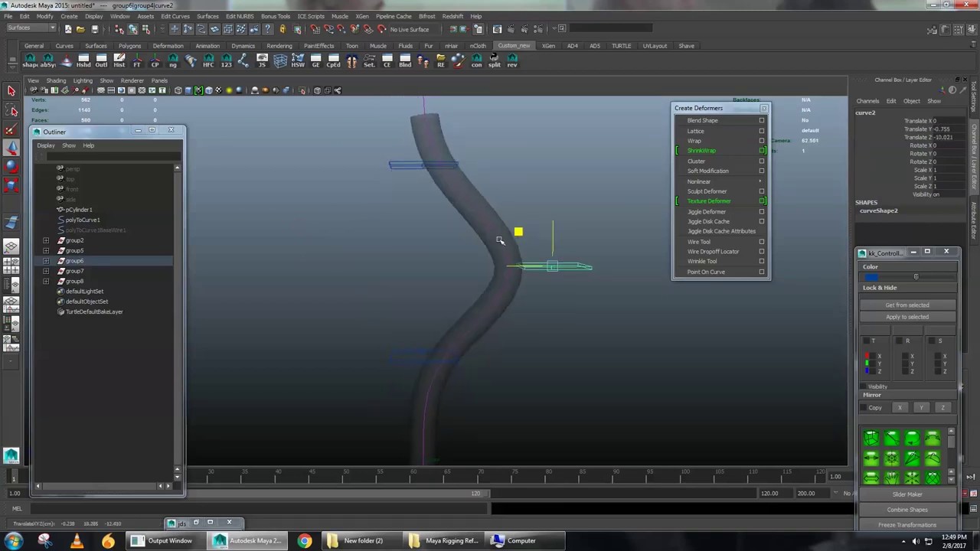This screenshot has width=980, height=551.
Task: Click the Paint Selection tool in toolbox
Action: [11, 129]
